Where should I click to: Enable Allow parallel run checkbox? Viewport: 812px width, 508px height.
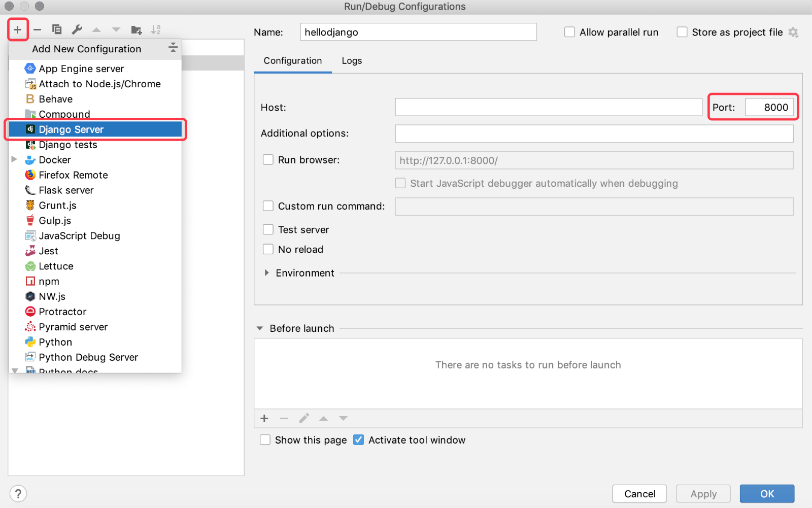pyautogui.click(x=570, y=32)
